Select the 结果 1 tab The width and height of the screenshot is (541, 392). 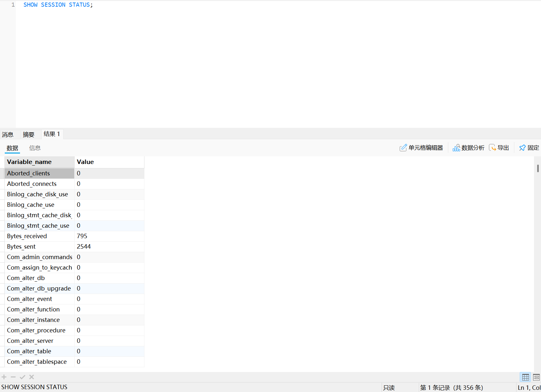click(x=52, y=134)
